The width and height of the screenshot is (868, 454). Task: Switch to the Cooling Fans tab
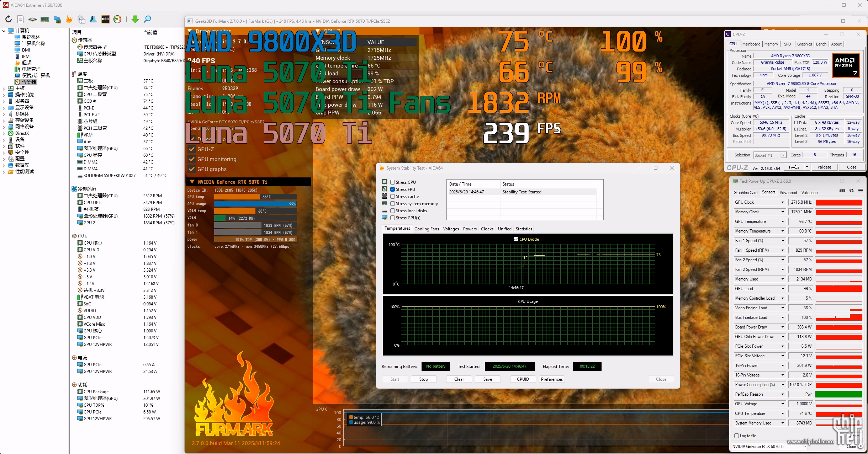427,229
